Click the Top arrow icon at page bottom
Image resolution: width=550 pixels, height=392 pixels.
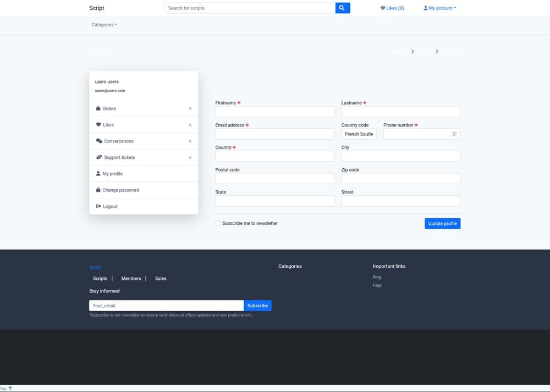pos(10,388)
